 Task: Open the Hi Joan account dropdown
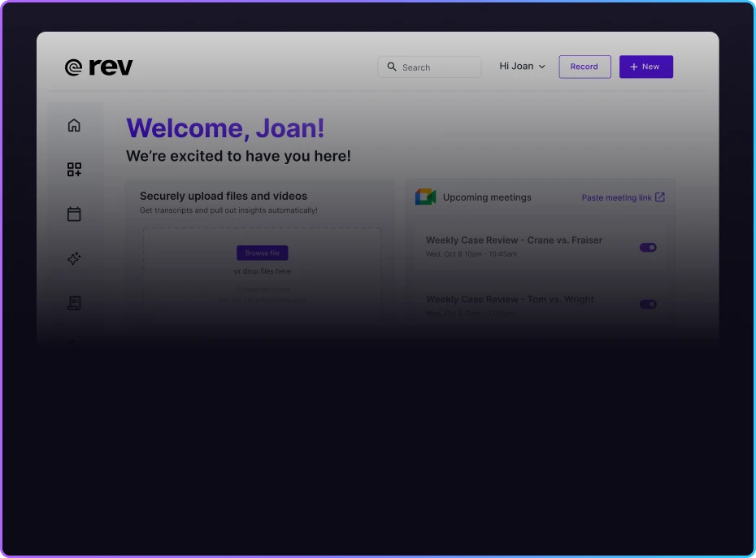coord(520,66)
